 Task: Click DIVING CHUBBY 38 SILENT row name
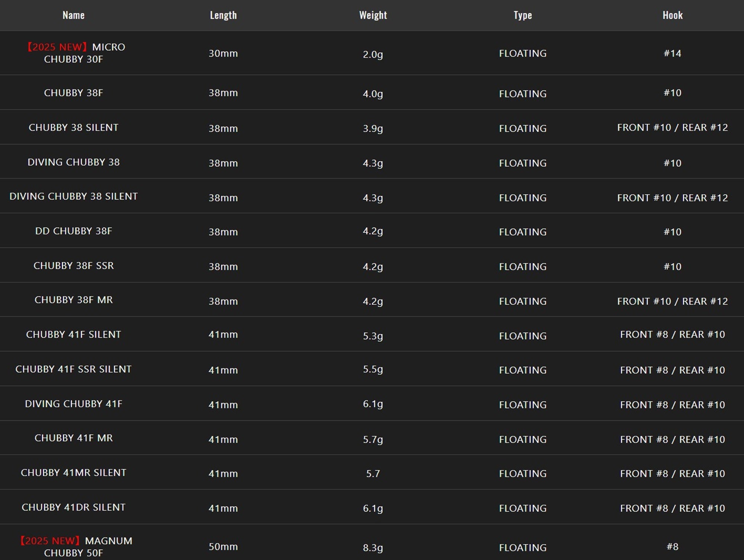pos(73,196)
